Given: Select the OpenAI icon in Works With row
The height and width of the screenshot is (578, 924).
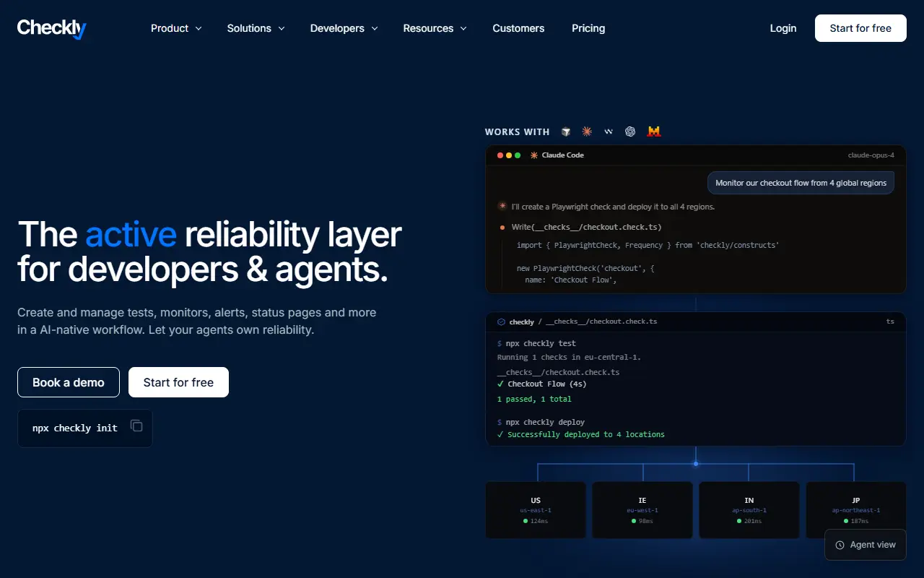Looking at the screenshot, I should [630, 131].
